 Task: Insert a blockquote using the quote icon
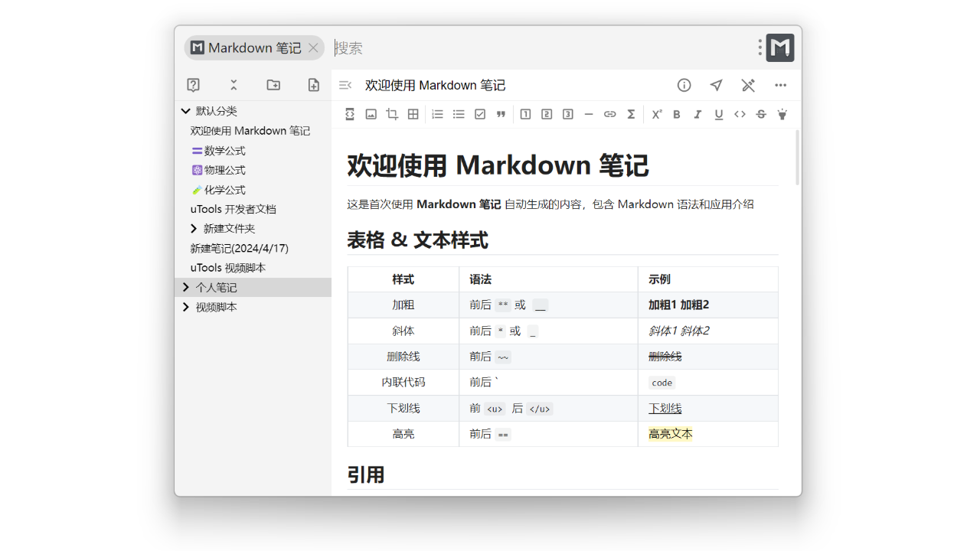coord(501,114)
